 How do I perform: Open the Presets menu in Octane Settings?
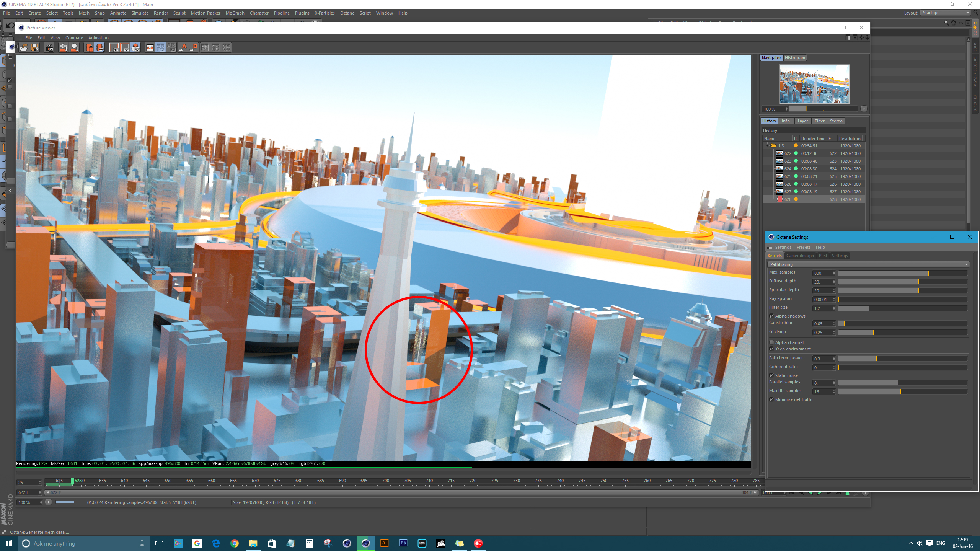coord(803,247)
